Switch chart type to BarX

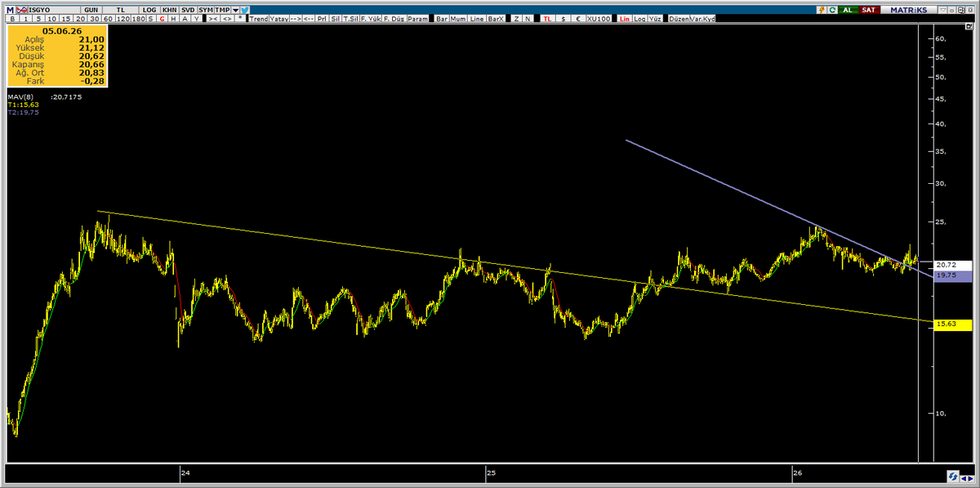click(497, 19)
